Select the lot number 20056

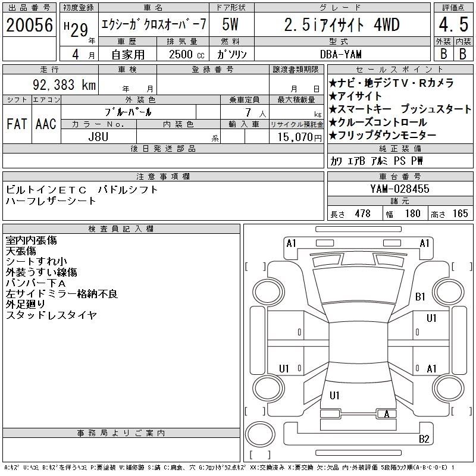tap(30, 26)
